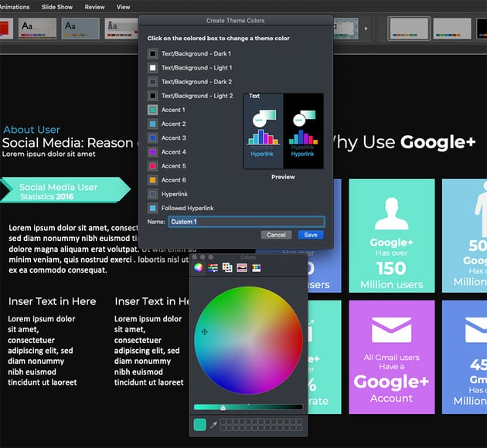Open the View tab
This screenshot has height=448, width=487.
(123, 7)
